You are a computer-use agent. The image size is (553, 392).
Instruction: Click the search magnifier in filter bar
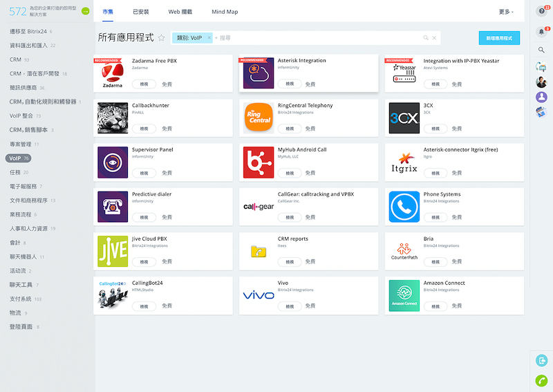[x=426, y=38]
